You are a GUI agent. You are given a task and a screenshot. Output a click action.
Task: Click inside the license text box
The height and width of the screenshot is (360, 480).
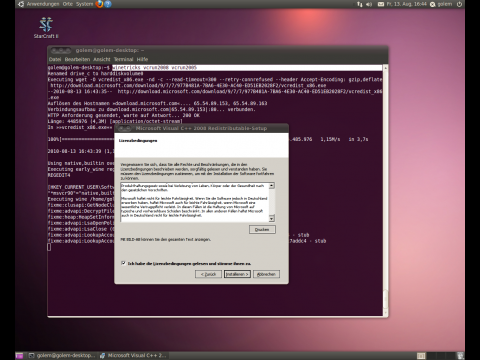click(195, 202)
